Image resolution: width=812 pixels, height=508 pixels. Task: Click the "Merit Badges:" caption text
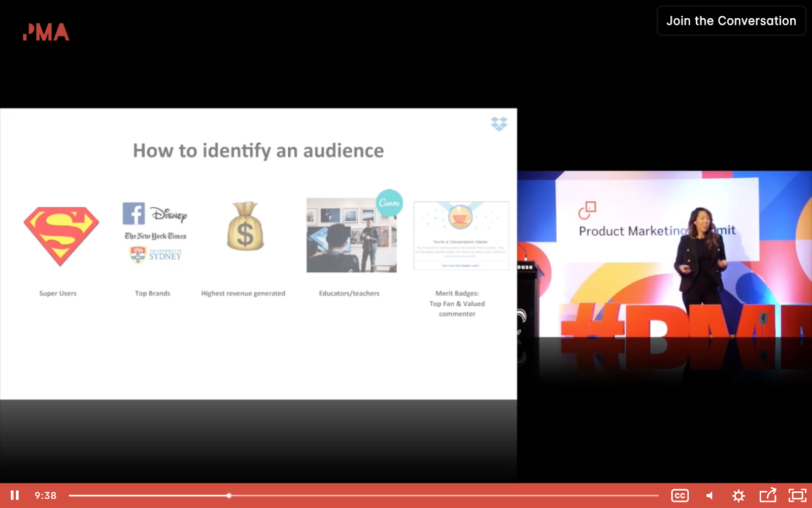point(457,294)
